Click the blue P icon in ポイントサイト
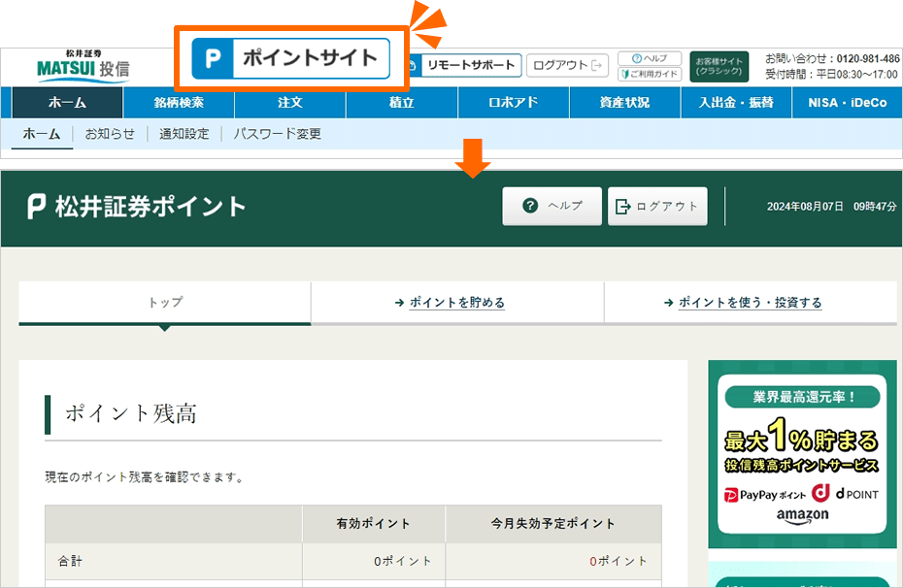This screenshot has width=903, height=588. (213, 58)
